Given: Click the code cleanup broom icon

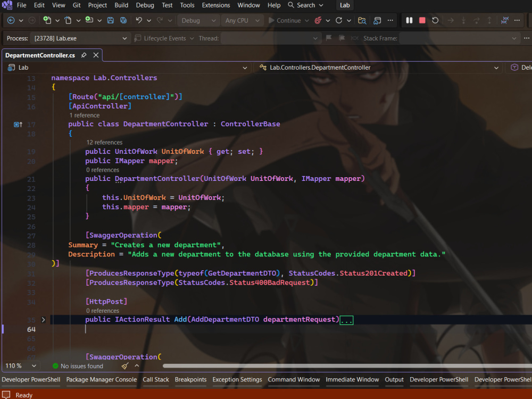Looking at the screenshot, I should click(x=125, y=366).
